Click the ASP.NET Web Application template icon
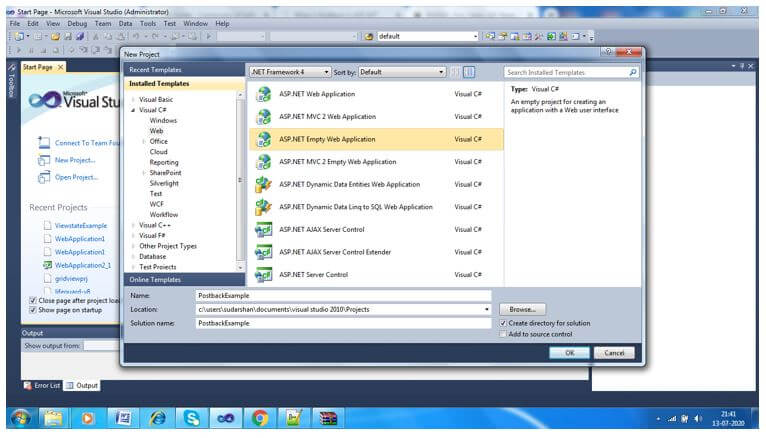The image size is (766, 438). point(263,94)
